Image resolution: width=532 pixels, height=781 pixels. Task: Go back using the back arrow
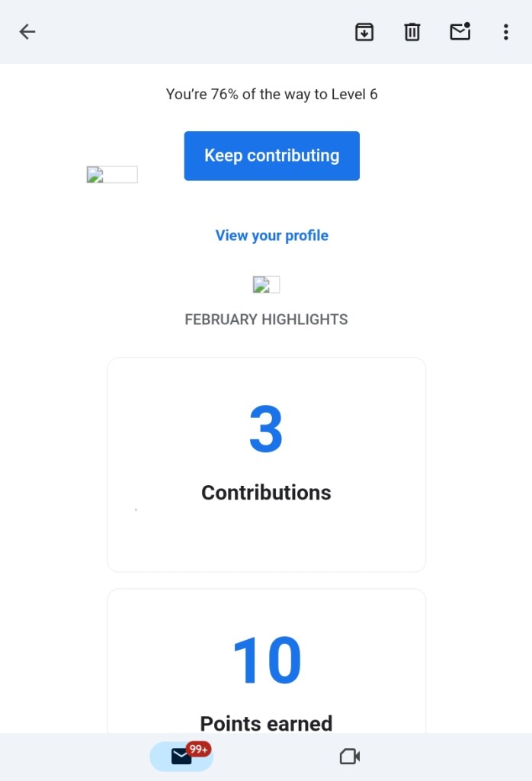tap(27, 31)
